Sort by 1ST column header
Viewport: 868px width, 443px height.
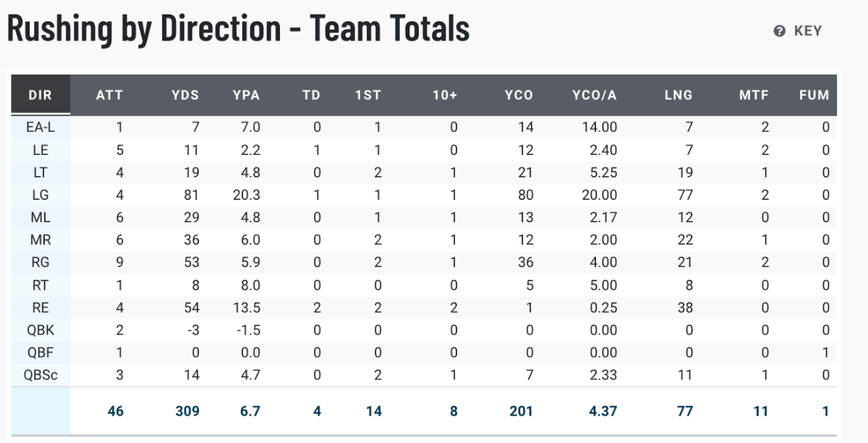pyautogui.click(x=367, y=95)
